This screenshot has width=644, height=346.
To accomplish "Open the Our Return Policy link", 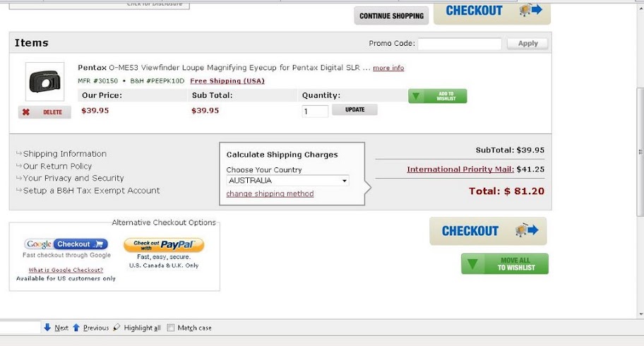I will click(x=57, y=166).
